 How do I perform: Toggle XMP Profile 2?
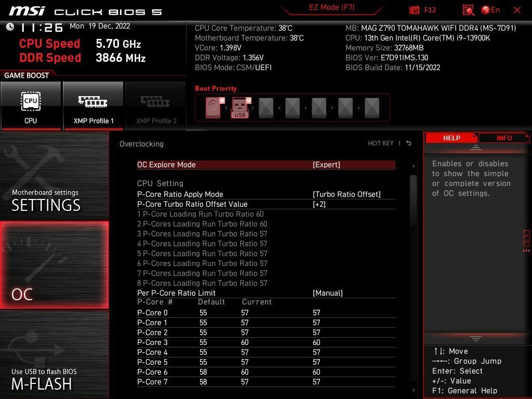[156, 105]
